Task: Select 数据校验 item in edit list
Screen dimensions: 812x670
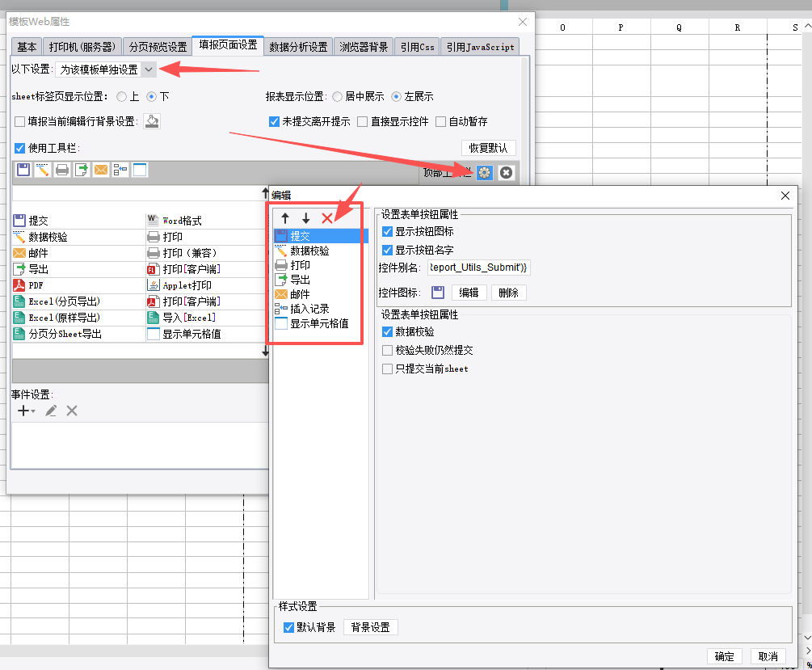Action: 321,251
